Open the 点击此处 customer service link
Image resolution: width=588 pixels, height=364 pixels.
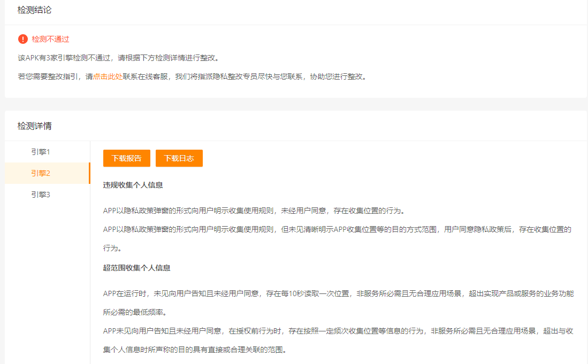(108, 76)
